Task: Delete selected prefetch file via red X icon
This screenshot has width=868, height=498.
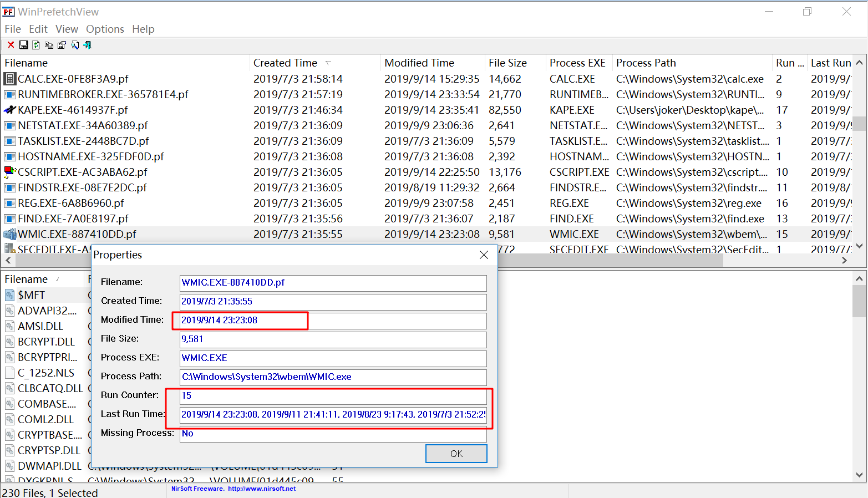Action: point(11,44)
